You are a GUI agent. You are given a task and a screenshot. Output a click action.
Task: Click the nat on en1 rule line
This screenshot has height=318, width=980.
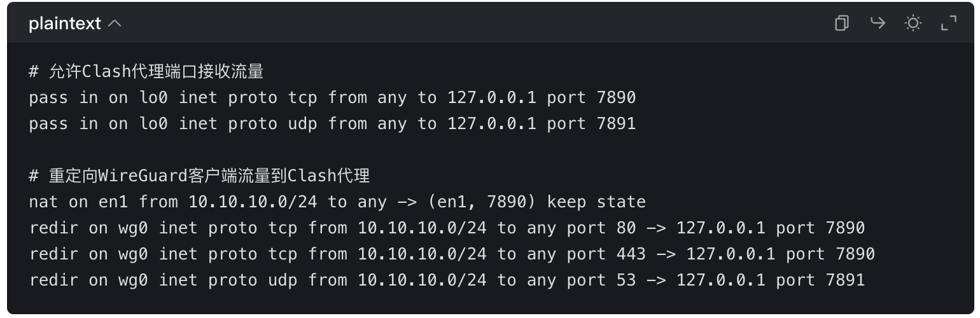tap(337, 202)
